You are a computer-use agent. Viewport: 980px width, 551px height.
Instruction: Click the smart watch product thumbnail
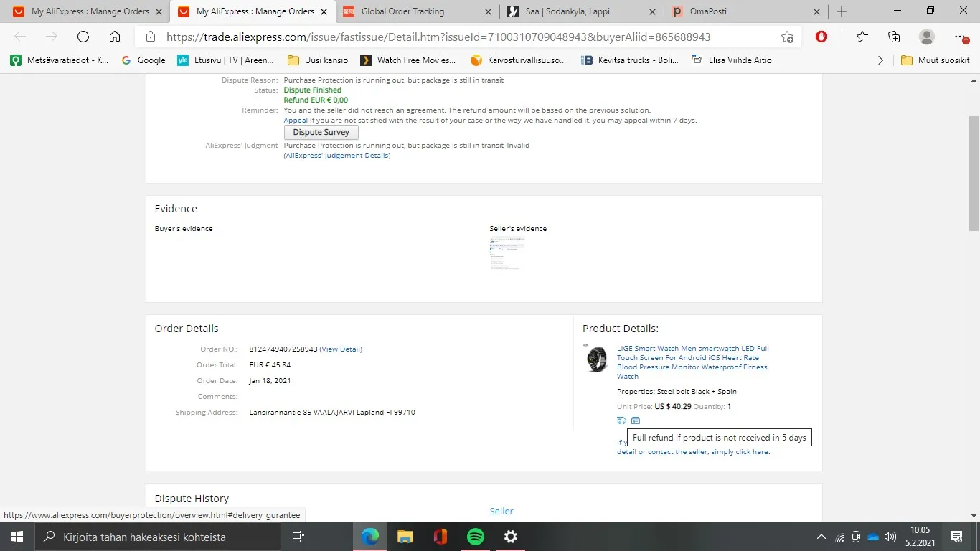pos(595,358)
